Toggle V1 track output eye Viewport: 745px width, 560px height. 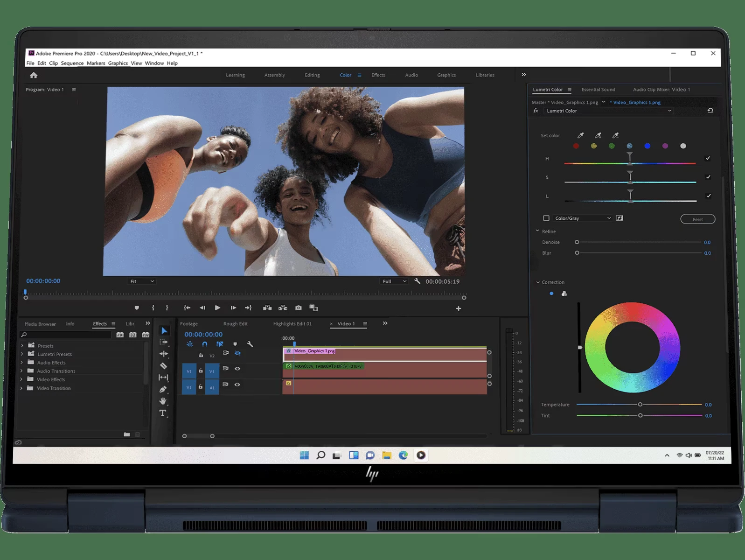(x=237, y=369)
